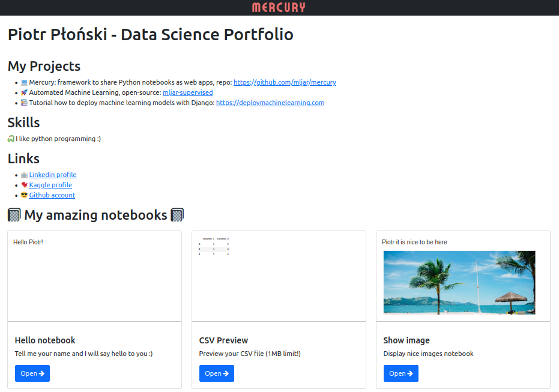Click the Mercury logo in header
The height and width of the screenshot is (392, 559).
[279, 7]
